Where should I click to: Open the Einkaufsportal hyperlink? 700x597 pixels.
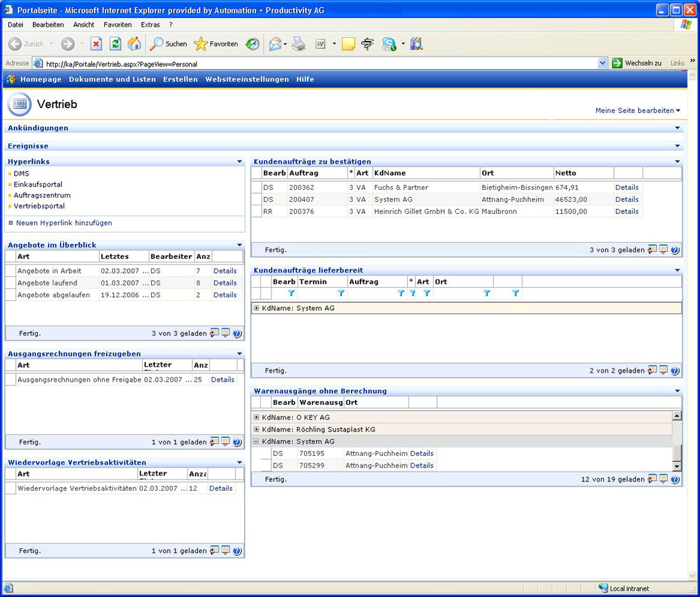[x=38, y=184]
